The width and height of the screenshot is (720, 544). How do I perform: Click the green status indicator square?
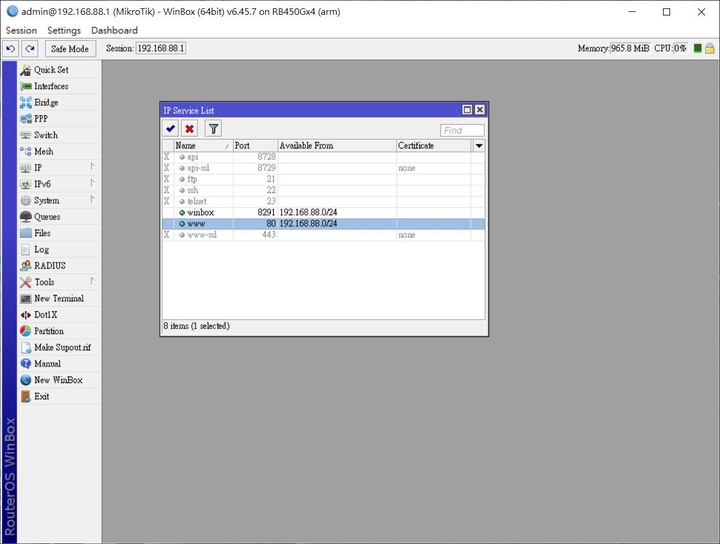[x=698, y=48]
